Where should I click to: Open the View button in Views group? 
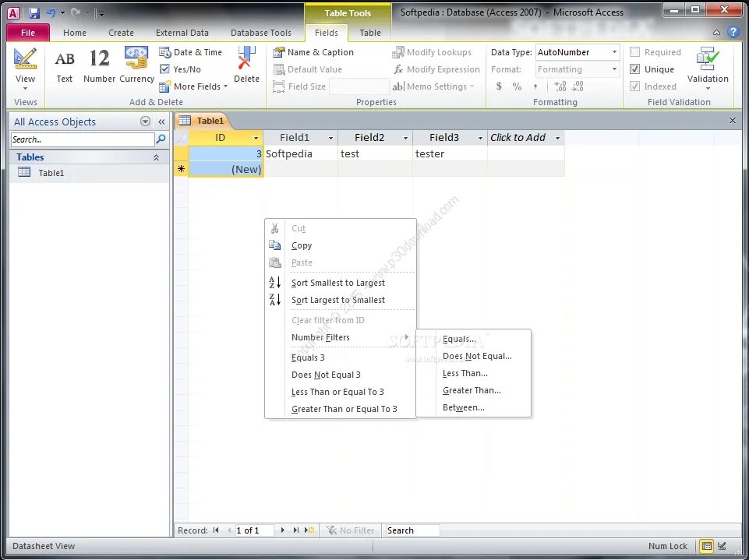(25, 69)
